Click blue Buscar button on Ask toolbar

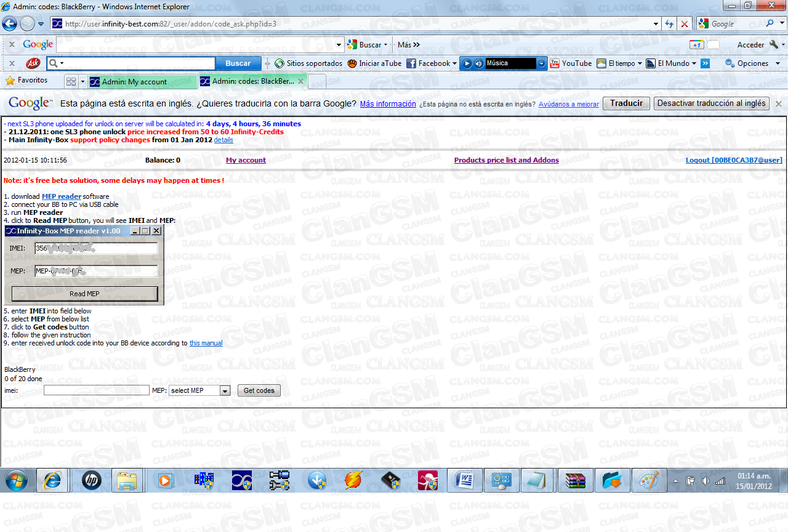coord(238,63)
